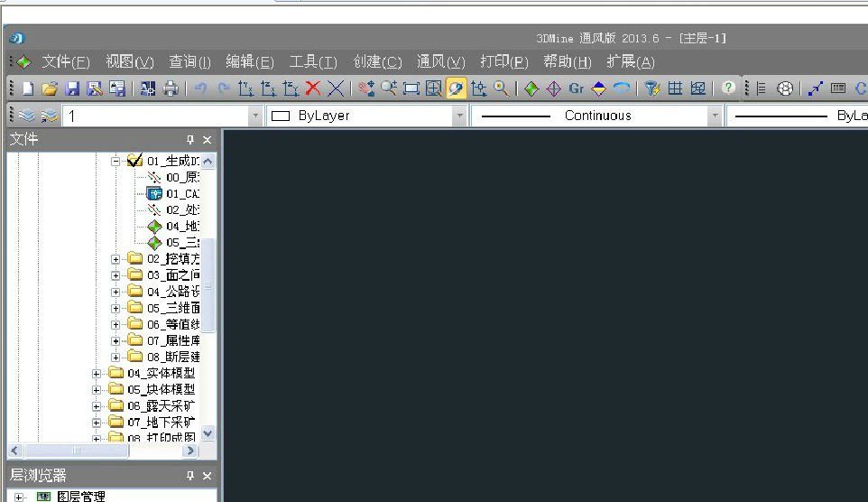
Task: Pin the 文件 panel
Action: (x=189, y=140)
